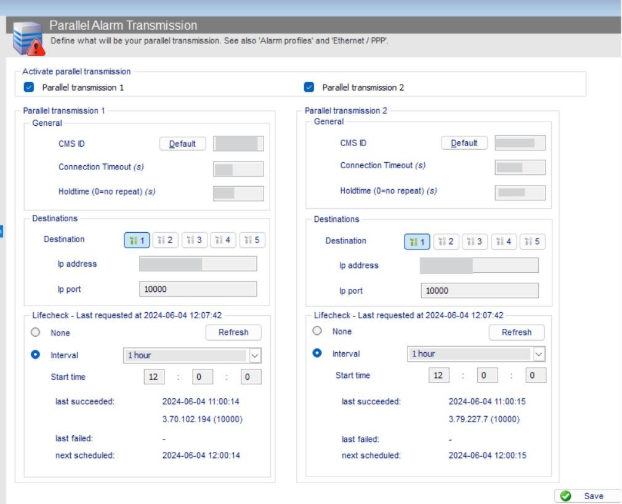Click Default button for transmission 2 CMS ID
The height and width of the screenshot is (504, 622).
[464, 143]
